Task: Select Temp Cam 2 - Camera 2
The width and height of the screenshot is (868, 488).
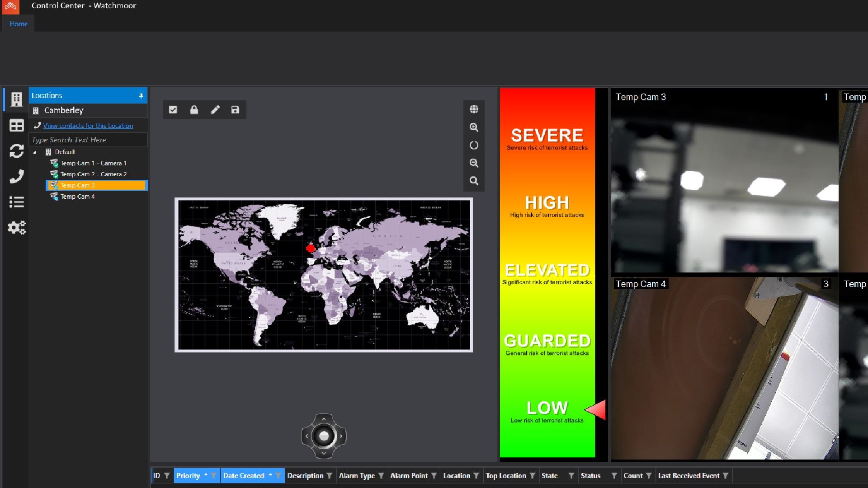Action: tap(94, 174)
